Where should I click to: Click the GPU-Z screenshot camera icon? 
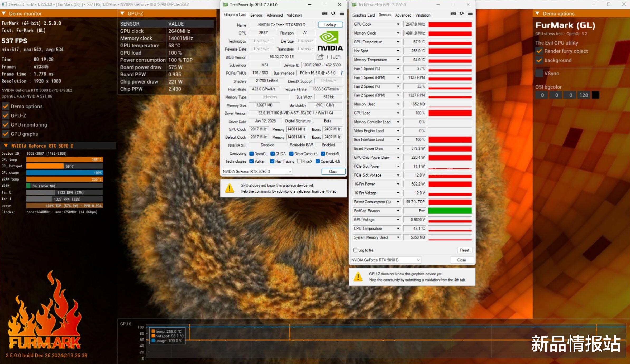[x=325, y=13]
